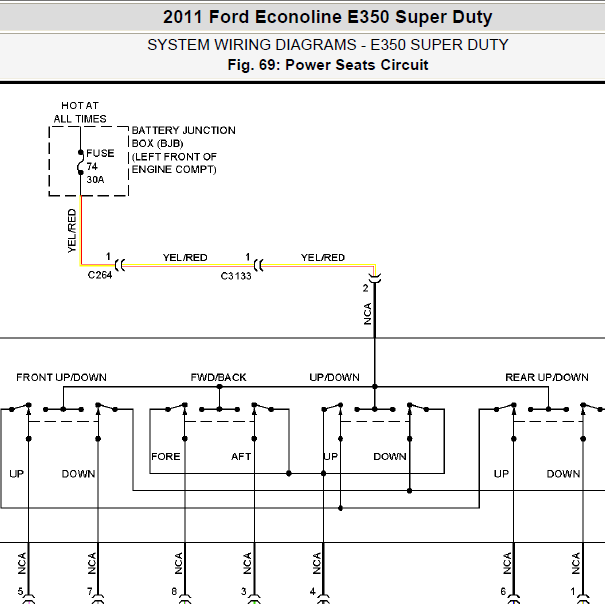Select the vertical "NCA" label beside pin 2
Image resolution: width=605 pixels, height=604 pixels.
click(367, 314)
